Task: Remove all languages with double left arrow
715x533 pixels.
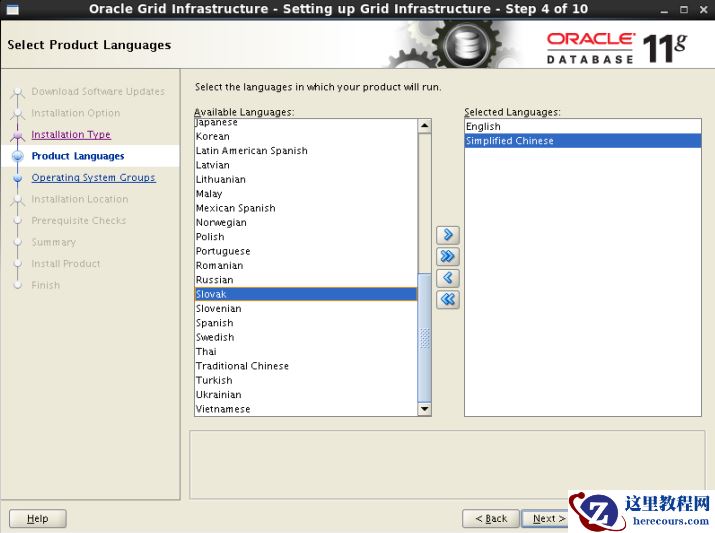Action: [x=448, y=300]
